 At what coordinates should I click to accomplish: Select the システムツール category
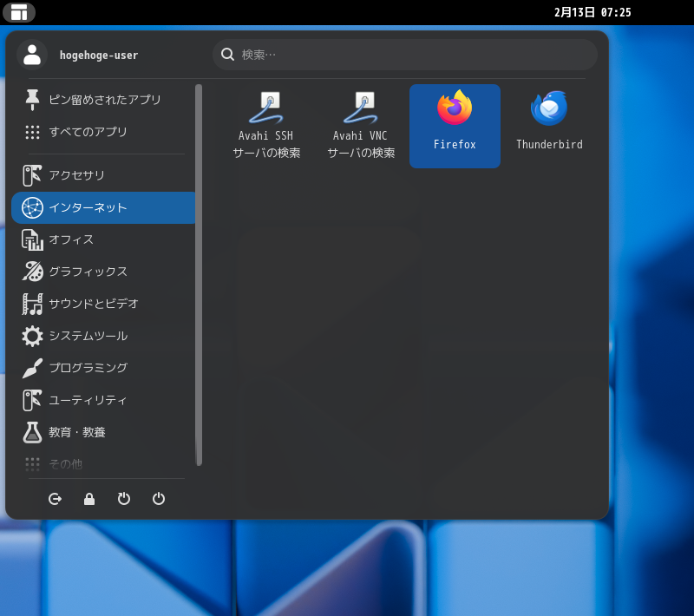coord(103,336)
